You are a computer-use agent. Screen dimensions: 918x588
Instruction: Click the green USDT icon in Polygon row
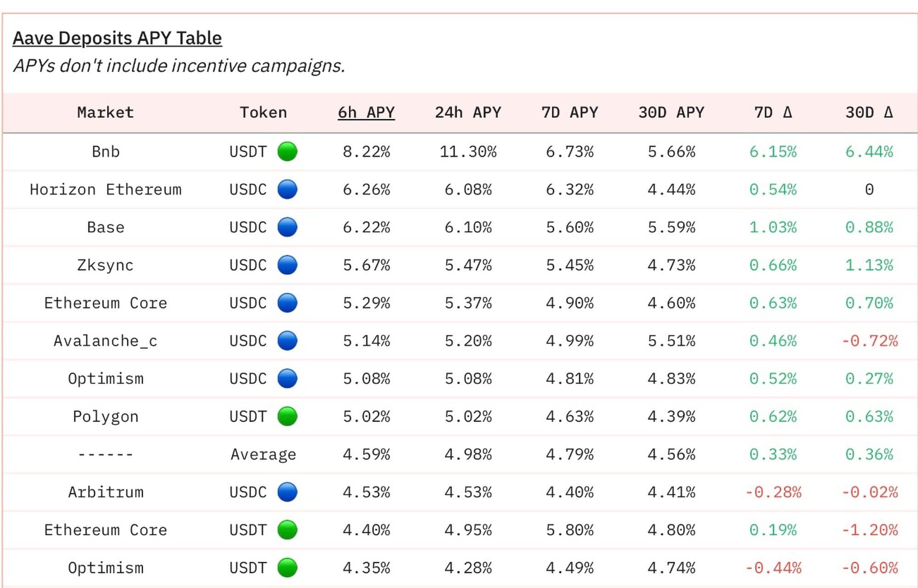pos(287,416)
